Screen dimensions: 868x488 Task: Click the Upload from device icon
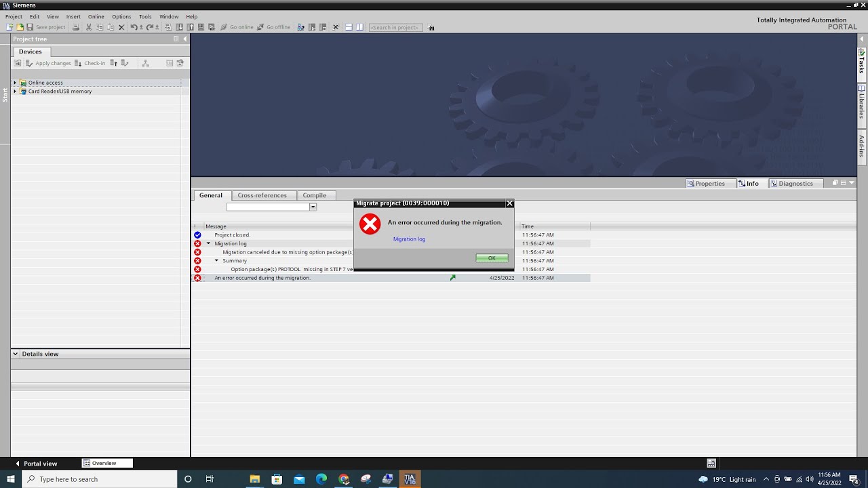pos(190,27)
